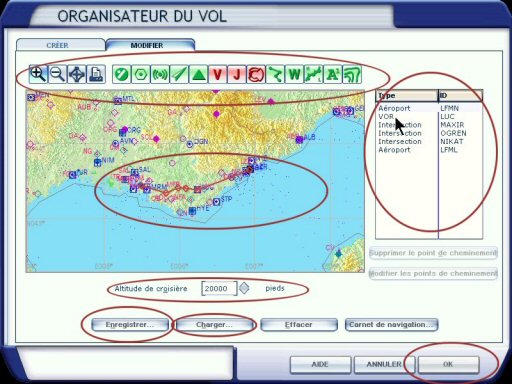Enable airspace boundaries red toggle

point(256,74)
